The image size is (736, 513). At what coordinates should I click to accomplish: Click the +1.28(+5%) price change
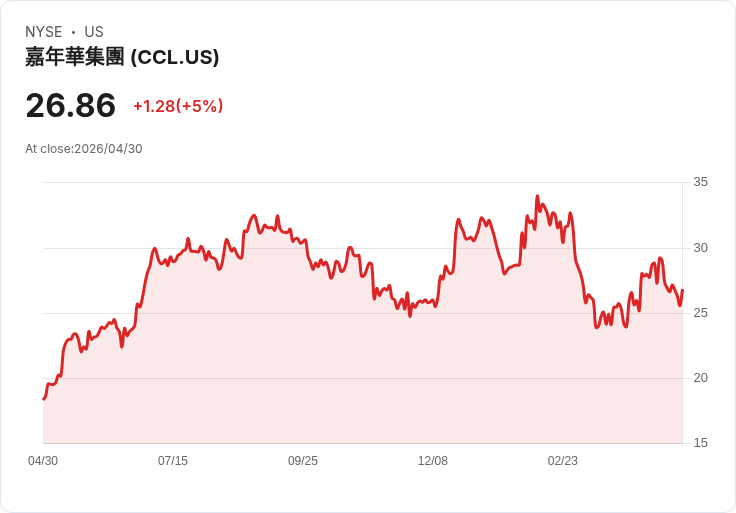pos(178,106)
